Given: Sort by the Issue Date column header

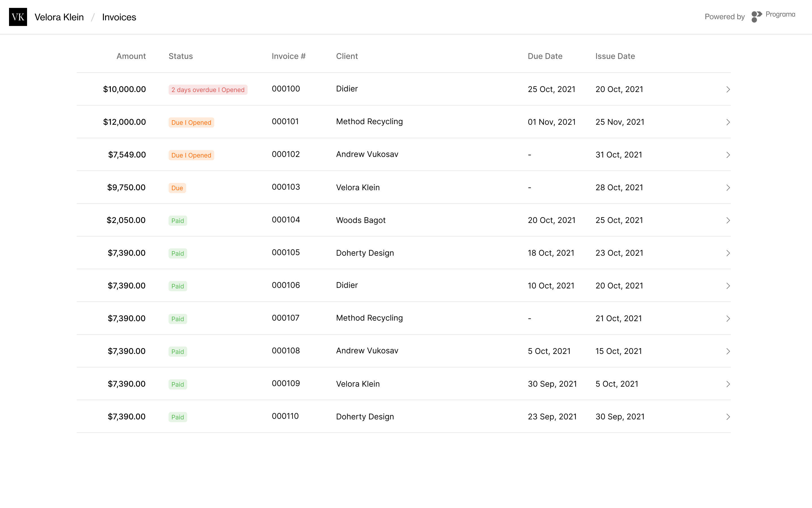Looking at the screenshot, I should pos(615,56).
